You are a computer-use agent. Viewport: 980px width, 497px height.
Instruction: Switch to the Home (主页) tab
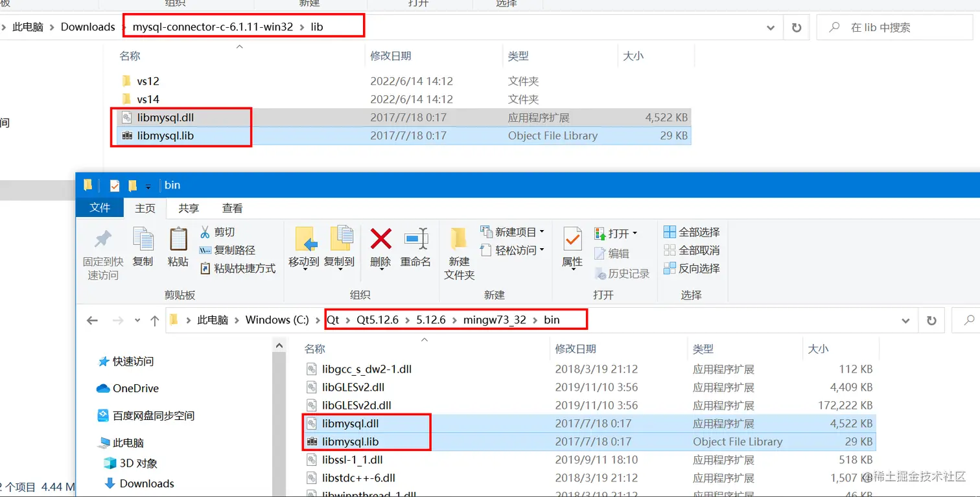145,208
